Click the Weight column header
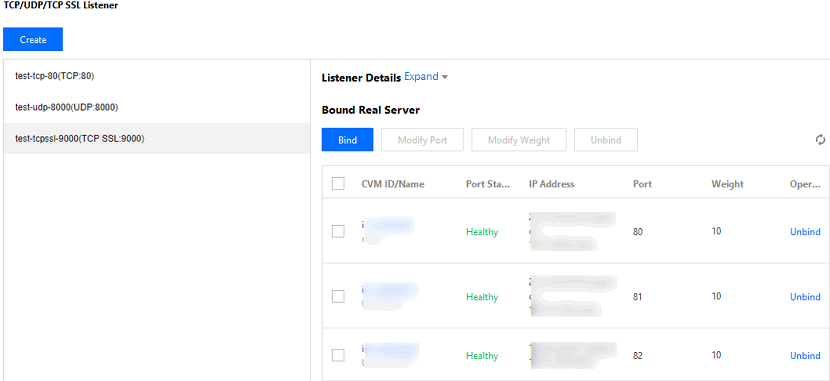Viewport: 830px width, 381px height. (x=727, y=184)
